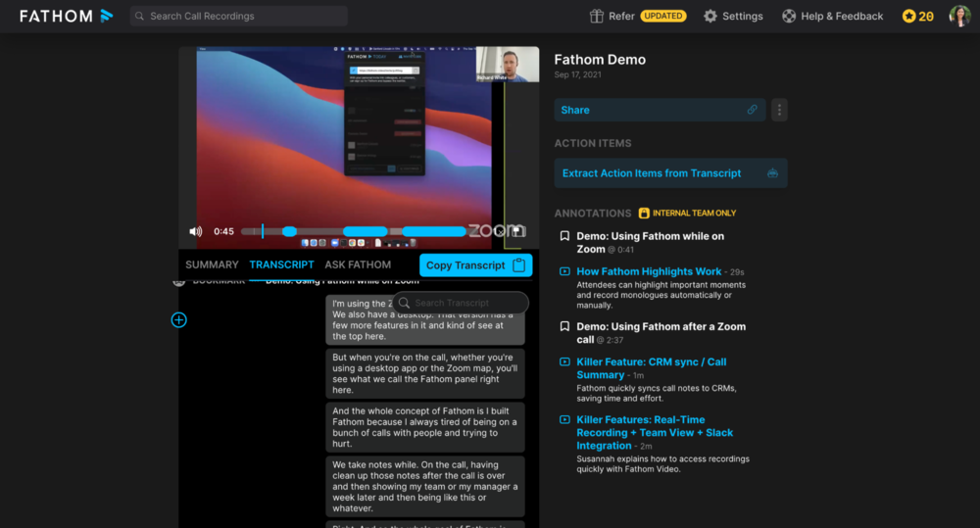
Task: Click the Copy Transcript button
Action: 475,264
